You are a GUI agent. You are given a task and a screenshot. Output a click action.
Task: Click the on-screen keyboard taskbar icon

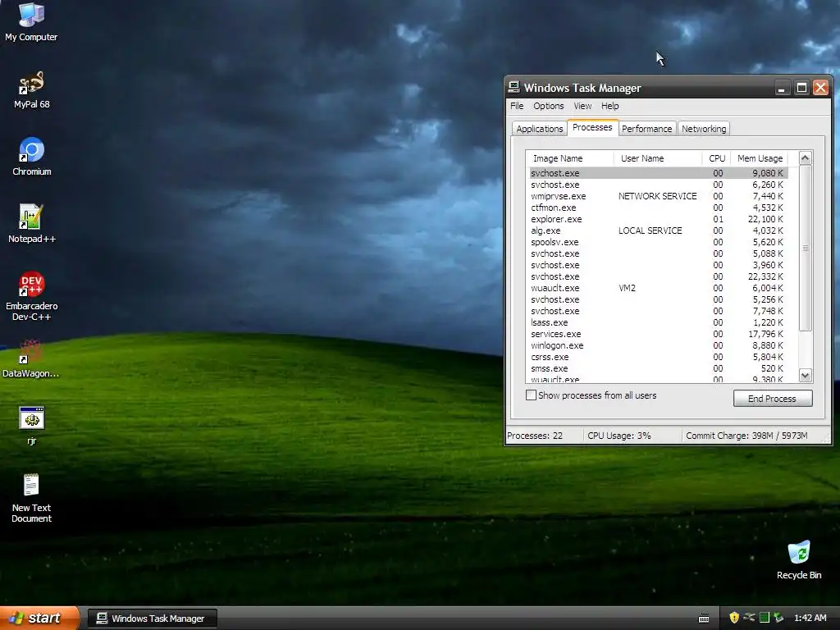tap(704, 619)
